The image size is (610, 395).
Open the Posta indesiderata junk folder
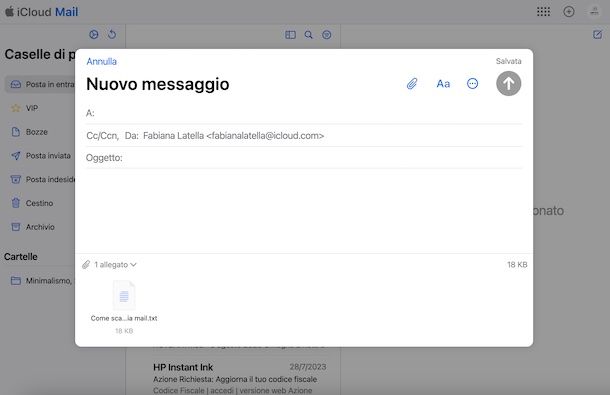43,179
